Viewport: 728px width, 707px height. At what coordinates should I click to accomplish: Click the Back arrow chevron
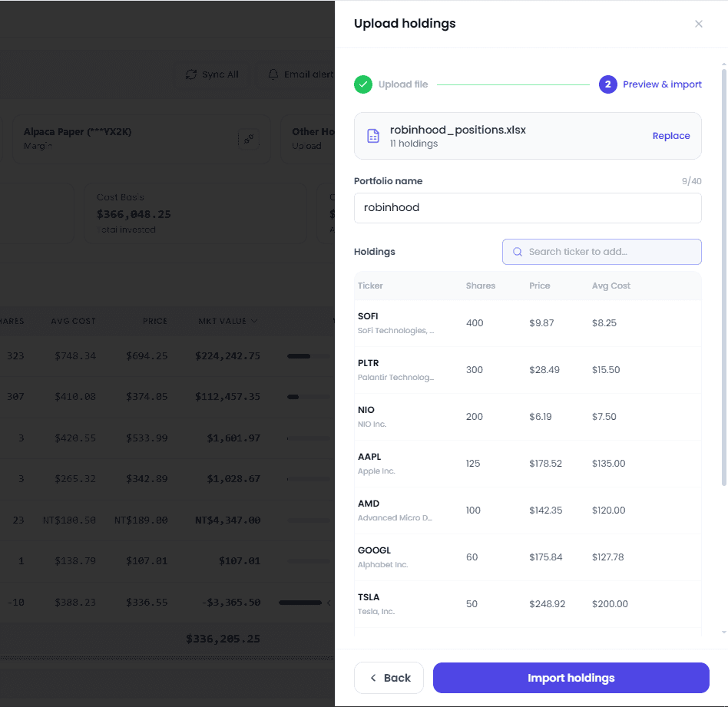pyautogui.click(x=373, y=678)
